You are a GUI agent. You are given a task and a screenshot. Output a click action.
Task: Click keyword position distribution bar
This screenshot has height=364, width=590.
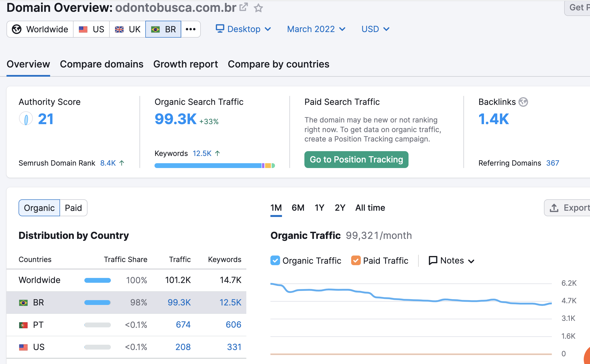pyautogui.click(x=215, y=166)
